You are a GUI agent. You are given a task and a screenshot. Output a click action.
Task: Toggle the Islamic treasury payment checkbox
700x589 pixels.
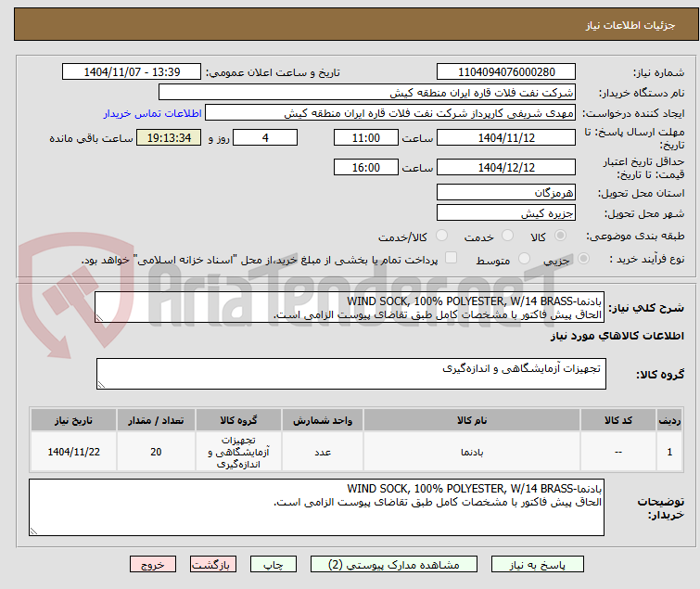click(x=452, y=258)
